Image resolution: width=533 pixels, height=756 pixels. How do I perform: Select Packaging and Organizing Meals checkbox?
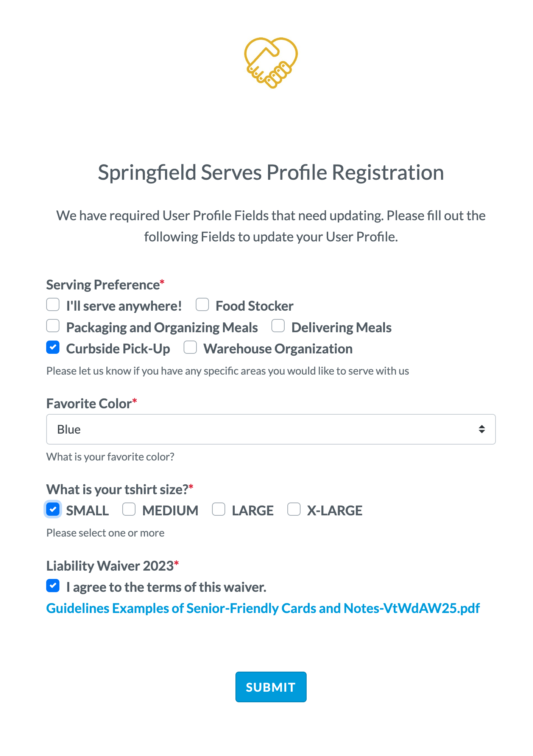(x=53, y=326)
